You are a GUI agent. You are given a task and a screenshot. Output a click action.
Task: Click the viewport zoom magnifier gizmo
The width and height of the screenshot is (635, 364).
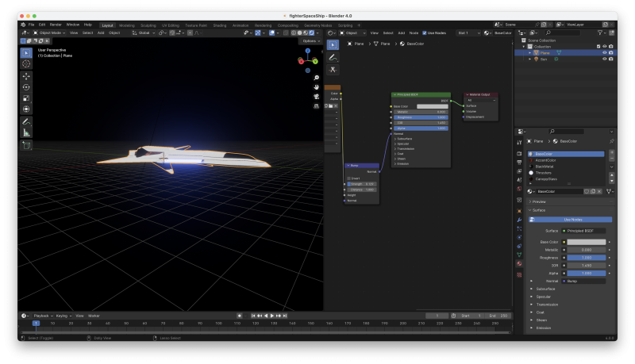[x=316, y=78]
